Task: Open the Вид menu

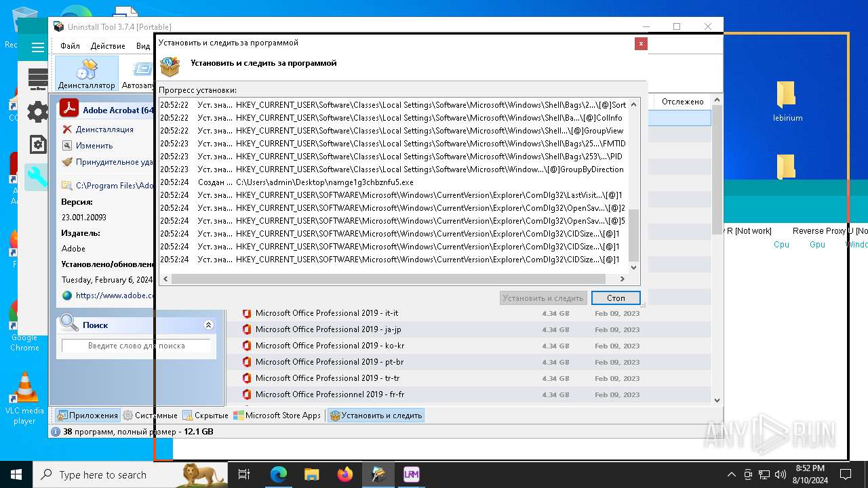Action: coord(142,46)
